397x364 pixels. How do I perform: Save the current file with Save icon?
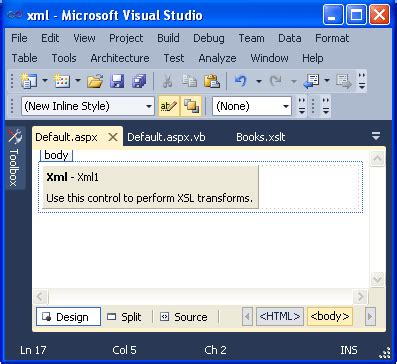[117, 81]
